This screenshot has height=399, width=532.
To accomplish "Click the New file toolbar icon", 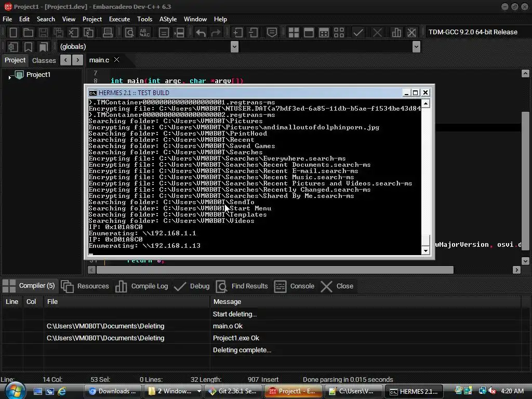I will (13, 33).
